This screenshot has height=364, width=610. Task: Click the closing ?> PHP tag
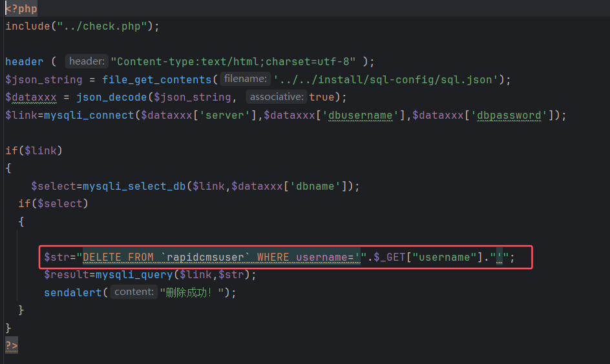12,345
